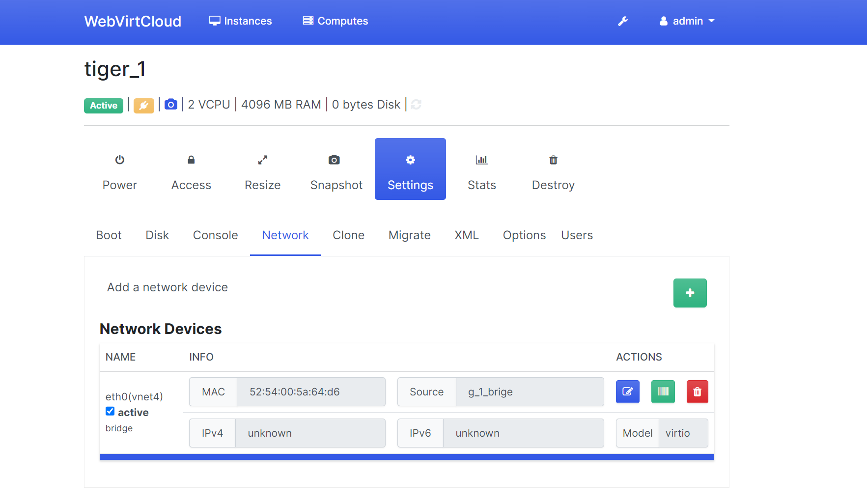
Task: Click the blue edit network device icon
Action: (x=628, y=392)
